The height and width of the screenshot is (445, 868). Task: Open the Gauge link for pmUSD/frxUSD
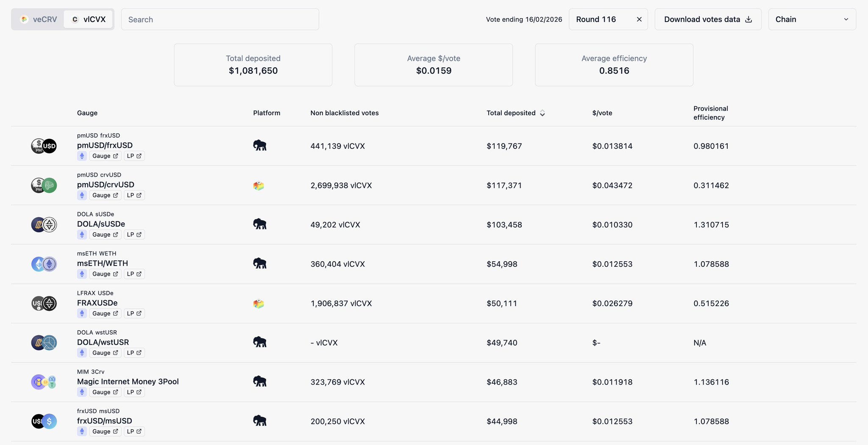coord(105,156)
